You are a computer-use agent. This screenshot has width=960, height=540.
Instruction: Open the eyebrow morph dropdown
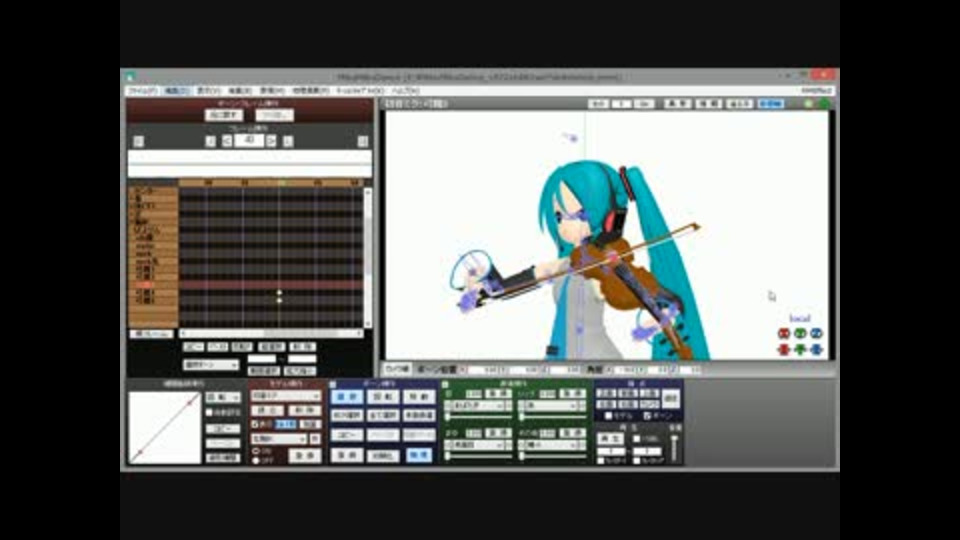click(478, 445)
